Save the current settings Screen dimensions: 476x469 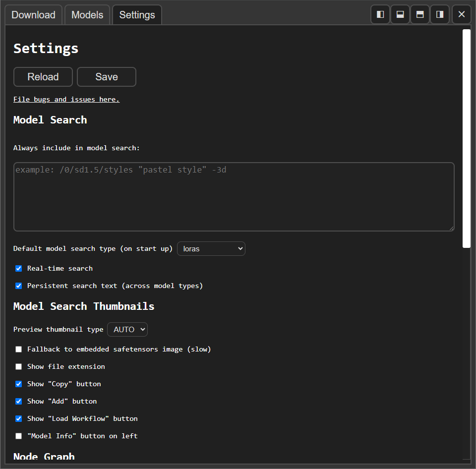click(106, 77)
